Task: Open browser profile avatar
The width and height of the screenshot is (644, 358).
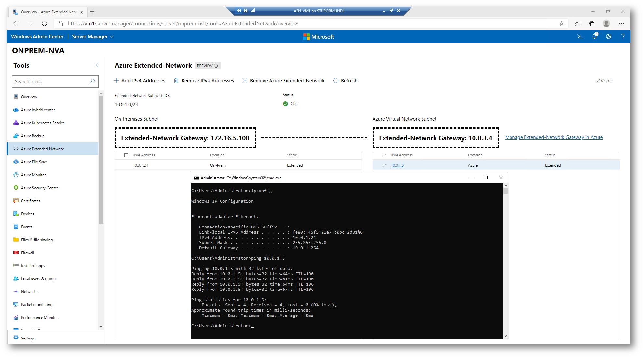Action: pos(606,23)
